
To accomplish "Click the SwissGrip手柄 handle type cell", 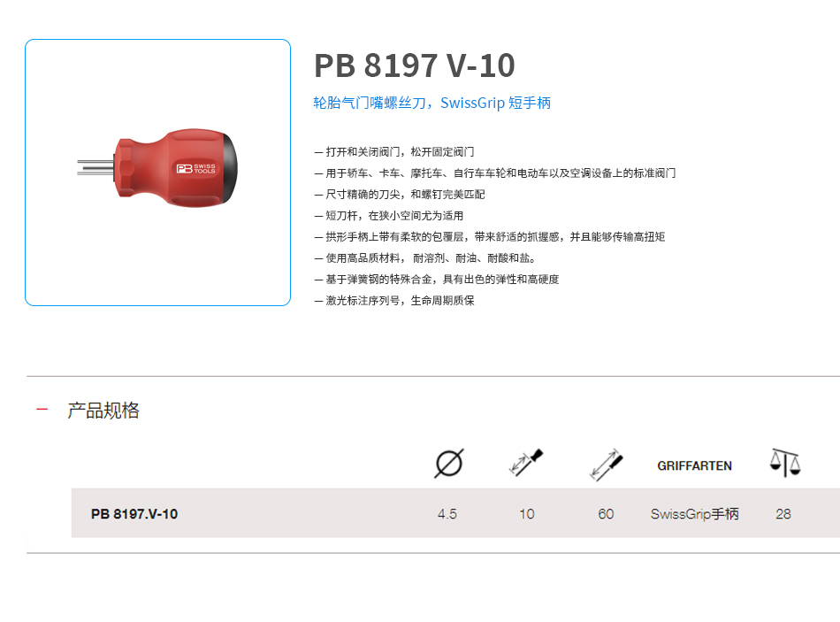I will (694, 514).
